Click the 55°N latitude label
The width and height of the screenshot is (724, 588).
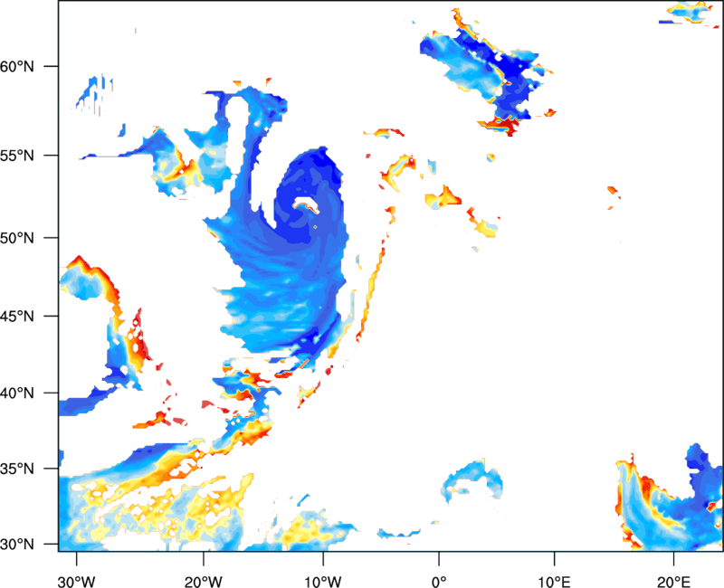click(x=17, y=156)
